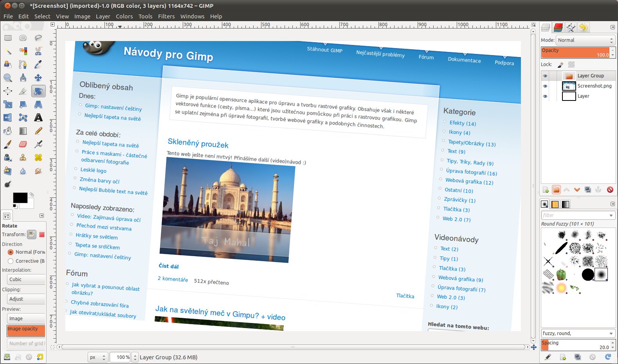Open the Layer menu

tap(103, 16)
